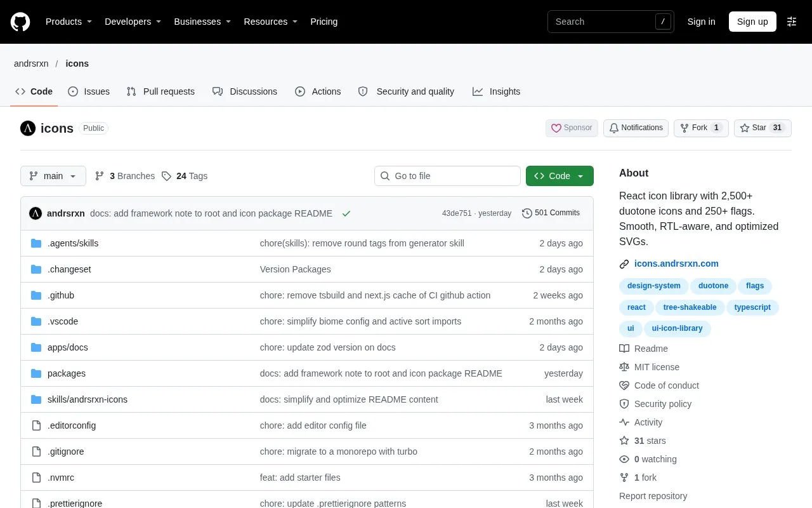Click the folder icon beside packages

tap(36, 373)
